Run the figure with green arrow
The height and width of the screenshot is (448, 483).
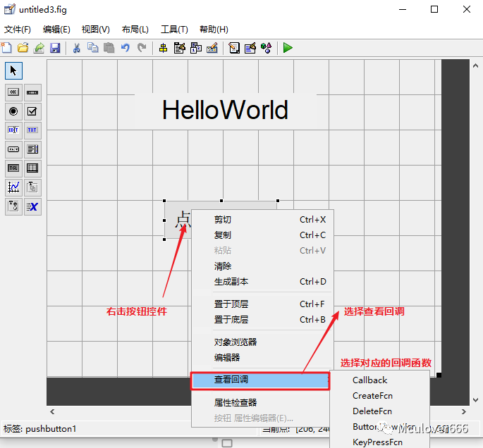tap(288, 48)
